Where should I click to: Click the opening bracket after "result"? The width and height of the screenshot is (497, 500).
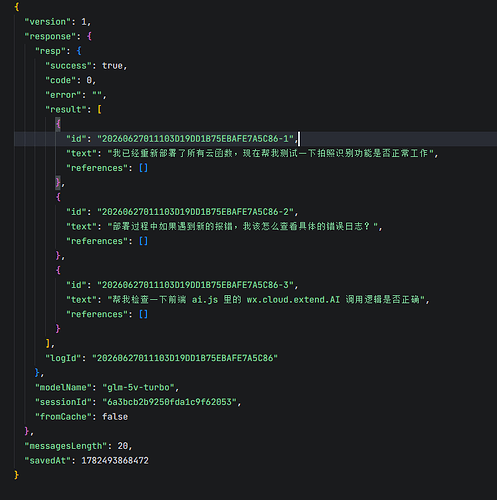pos(99,109)
